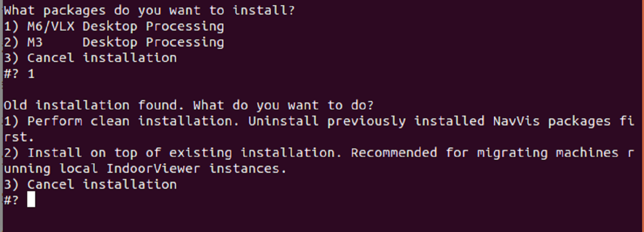Click the final "#?" prompt symbol
Image resolution: width=644 pixels, height=232 pixels.
tap(11, 200)
